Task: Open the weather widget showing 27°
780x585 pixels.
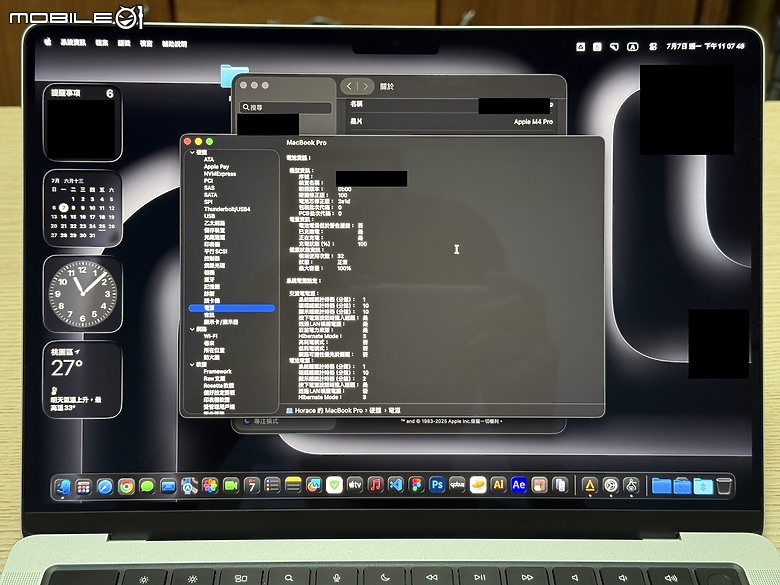Action: (83, 380)
